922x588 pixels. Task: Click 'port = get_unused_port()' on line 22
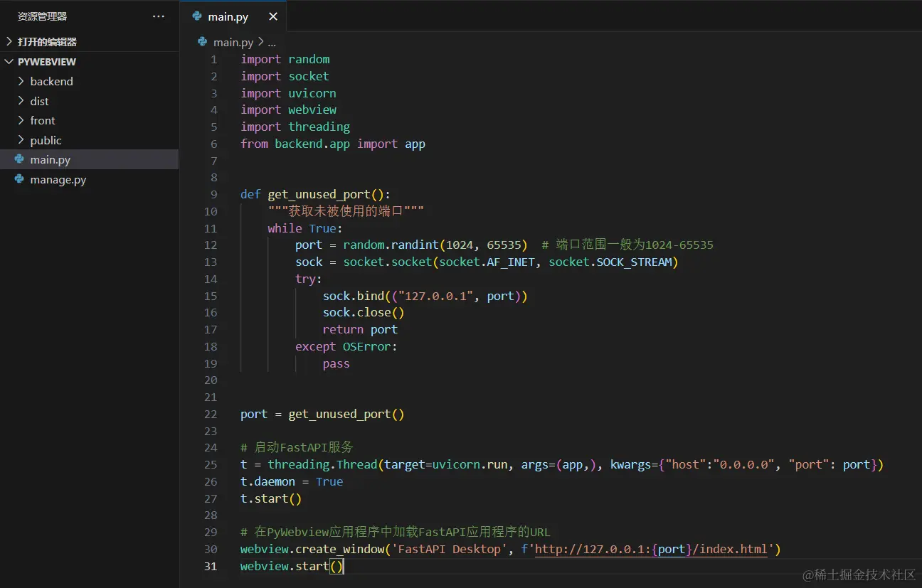pyautogui.click(x=322, y=415)
